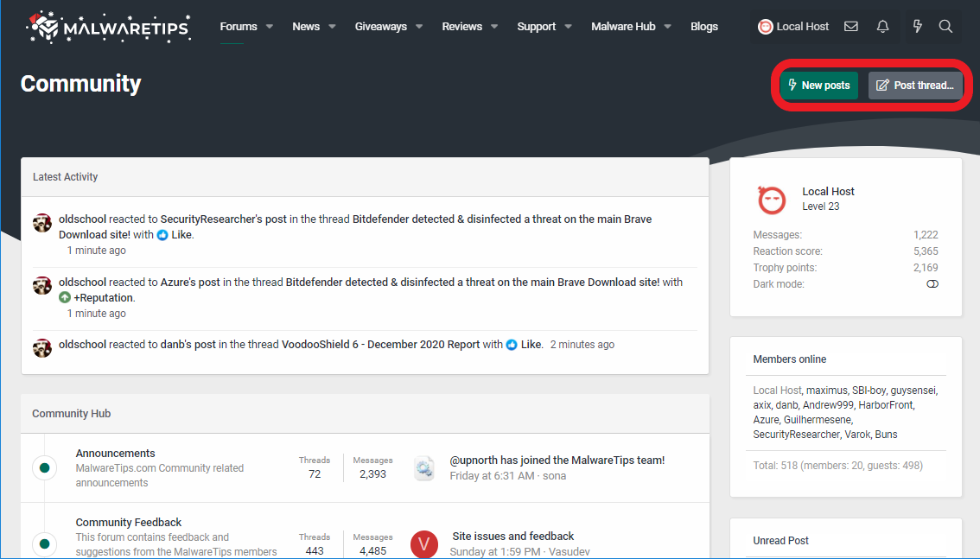Open SecurityResearcher's post link
Image resolution: width=980 pixels, height=559 pixels.
tap(223, 219)
